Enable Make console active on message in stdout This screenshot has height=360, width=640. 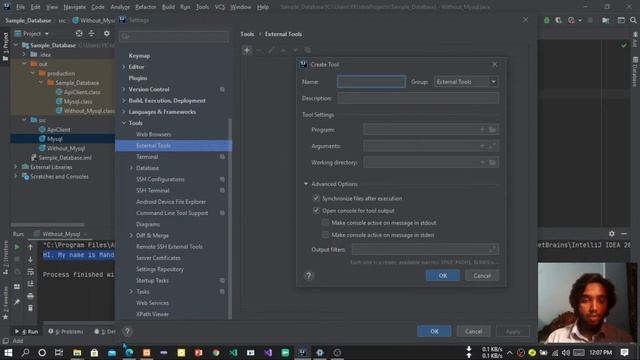(x=325, y=223)
